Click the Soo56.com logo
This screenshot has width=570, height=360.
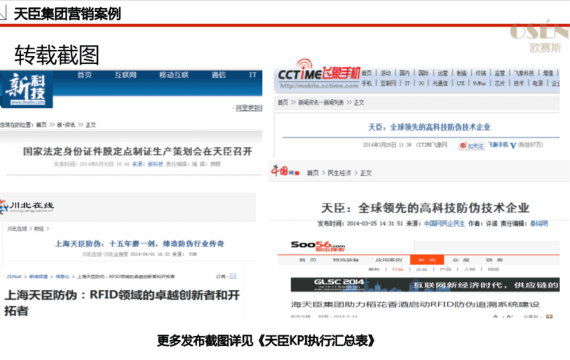(318, 246)
